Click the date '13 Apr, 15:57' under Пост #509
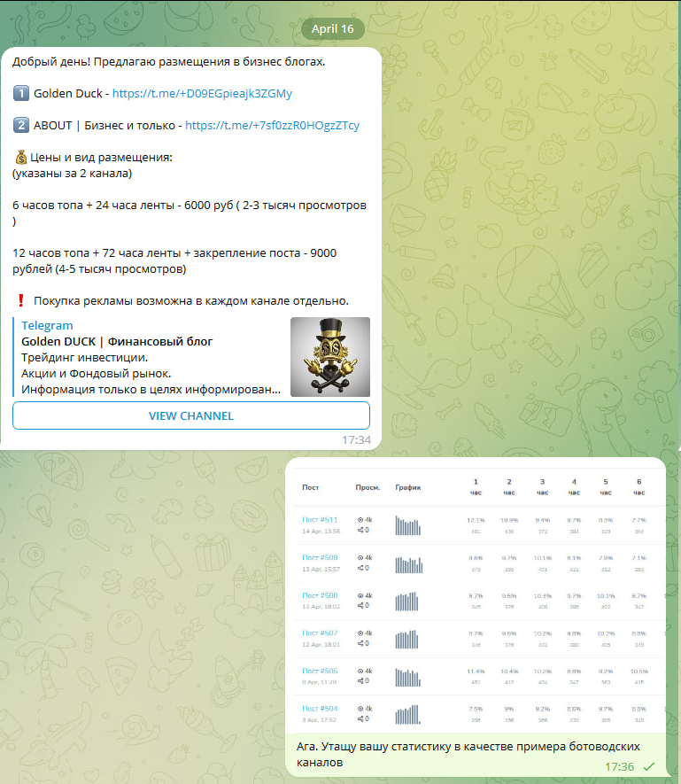 (321, 569)
